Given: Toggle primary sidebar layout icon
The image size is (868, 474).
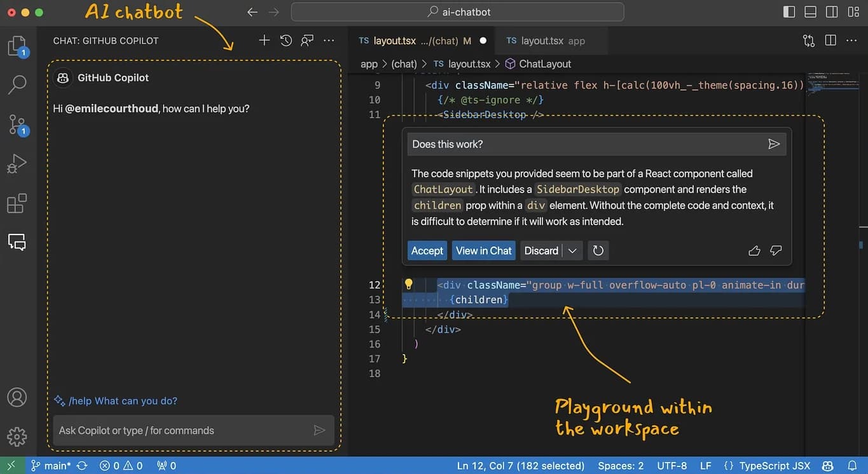Looking at the screenshot, I should (789, 12).
